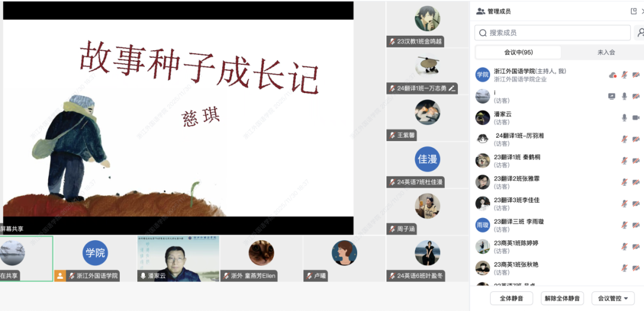Click screen sharing icon for participant i
Screen dimensions: 644x311
[612, 97]
